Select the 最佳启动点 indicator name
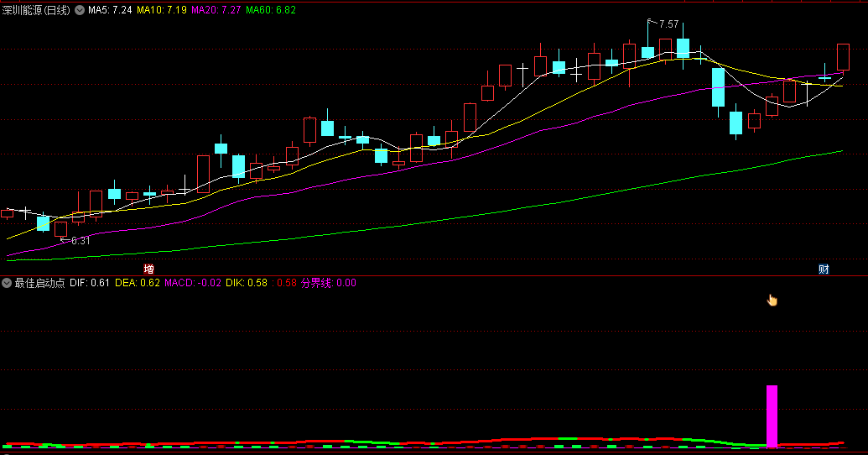868x455 pixels. pyautogui.click(x=39, y=283)
